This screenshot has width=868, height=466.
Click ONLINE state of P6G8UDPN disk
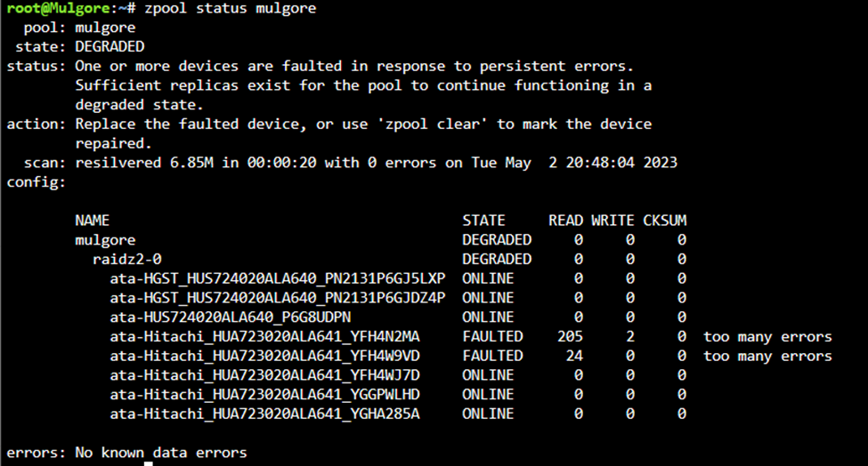(x=488, y=317)
